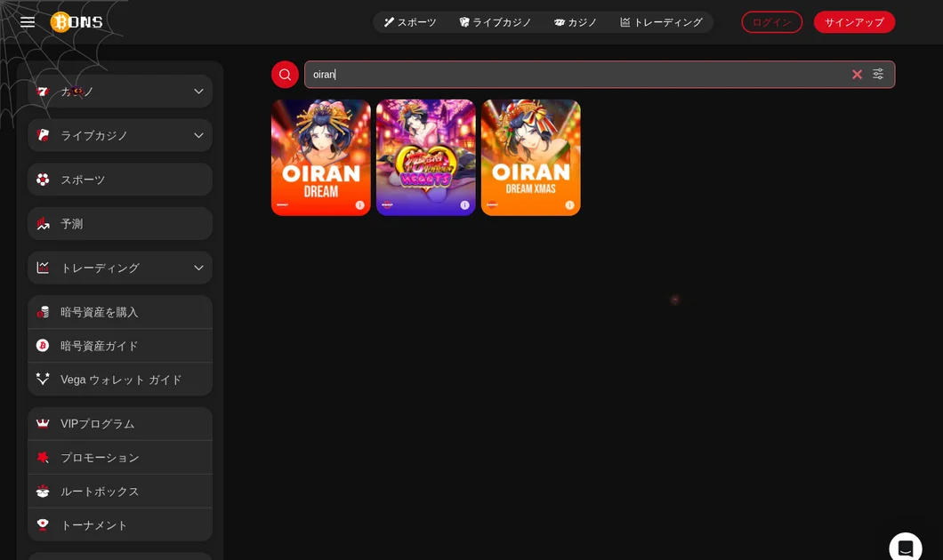The height and width of the screenshot is (560, 943).
Task: Clear search with the red X icon
Action: (857, 75)
